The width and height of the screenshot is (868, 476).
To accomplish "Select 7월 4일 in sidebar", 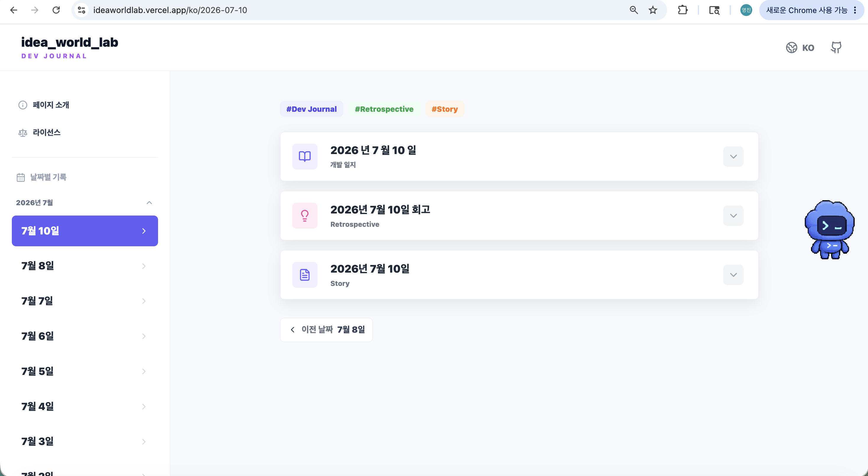I will pyautogui.click(x=85, y=407).
